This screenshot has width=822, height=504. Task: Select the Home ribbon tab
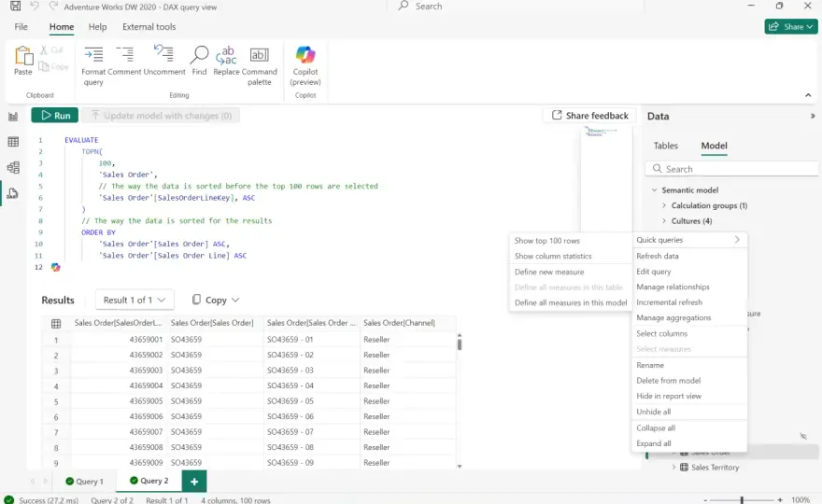(62, 27)
